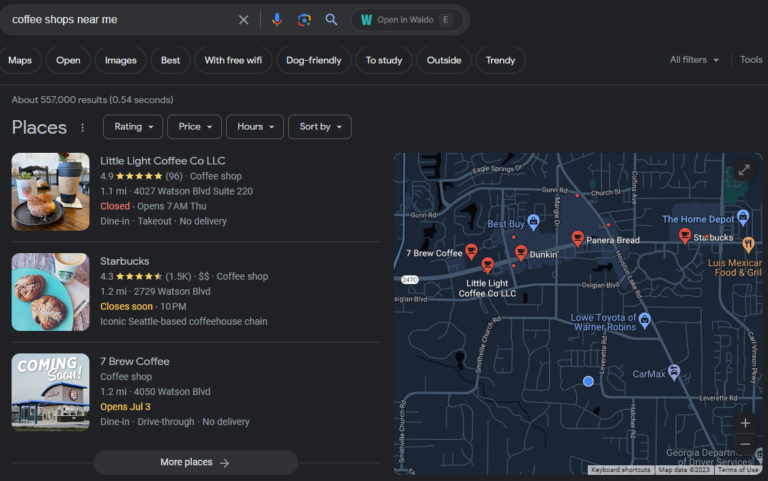Viewport: 768px width, 481px height.
Task: Open the Tools option
Action: click(x=751, y=60)
